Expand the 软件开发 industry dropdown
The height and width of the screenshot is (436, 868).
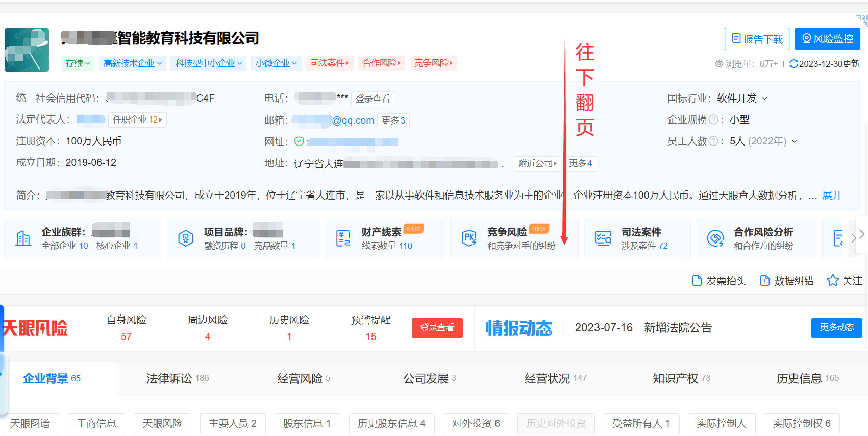(x=742, y=98)
